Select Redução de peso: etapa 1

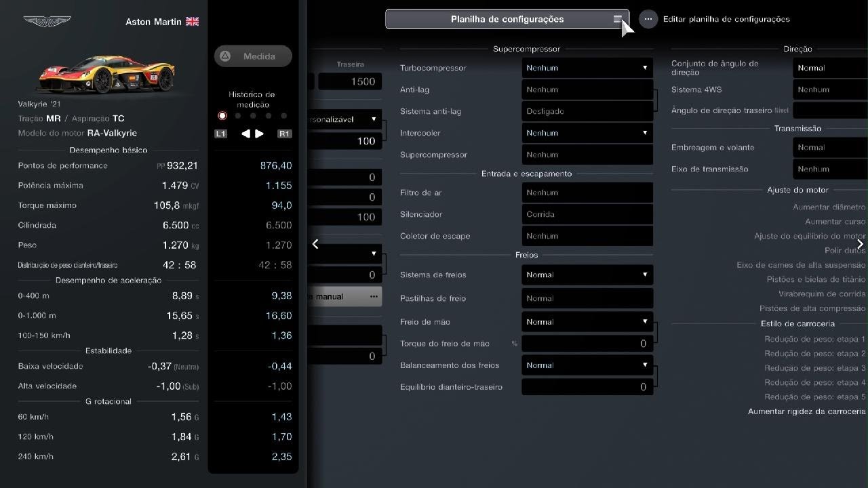pos(814,339)
